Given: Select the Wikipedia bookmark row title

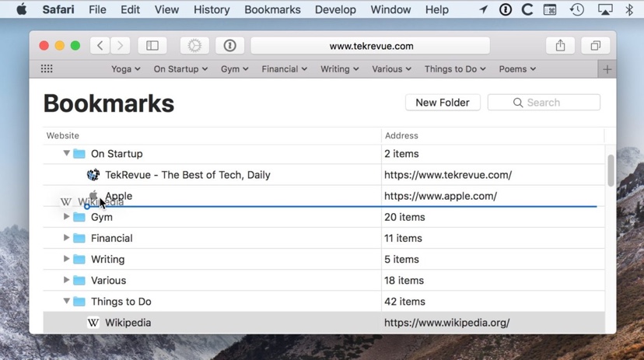Looking at the screenshot, I should pyautogui.click(x=128, y=323).
